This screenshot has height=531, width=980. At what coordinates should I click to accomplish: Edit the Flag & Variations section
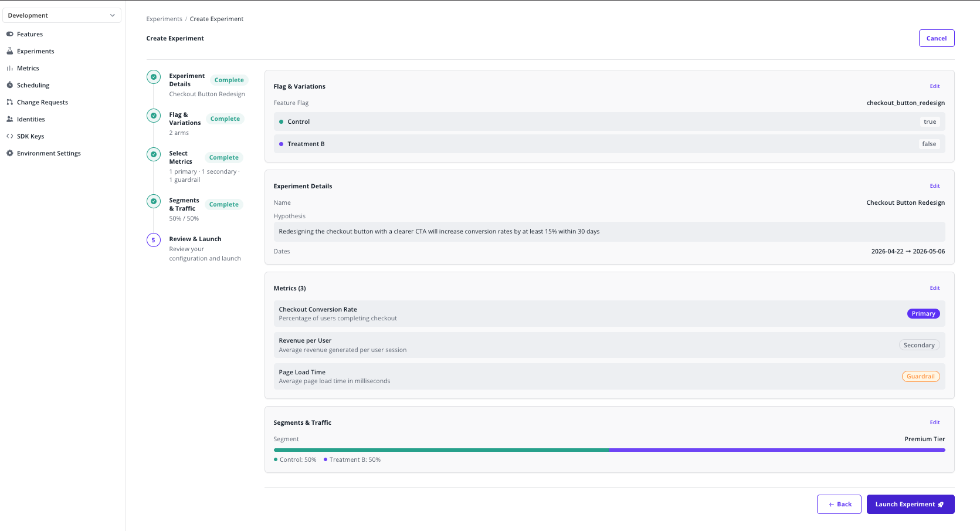click(934, 86)
